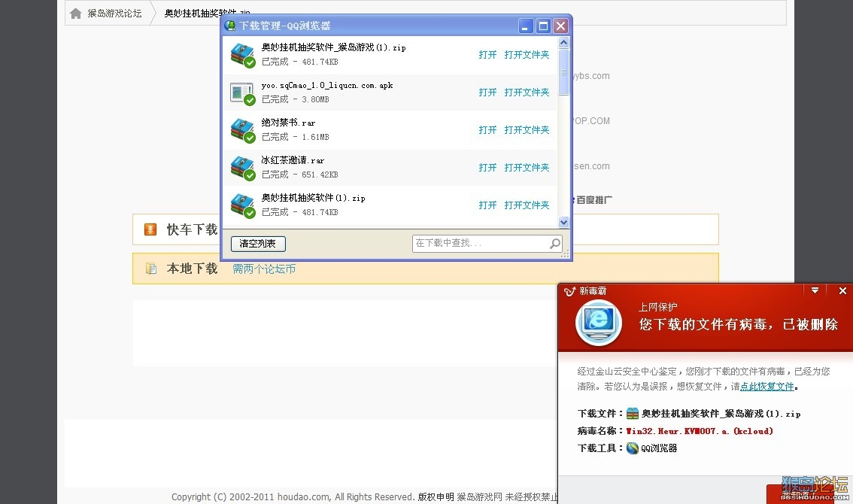Click the 需两个论坛币 link
The height and width of the screenshot is (504, 853).
tap(264, 269)
